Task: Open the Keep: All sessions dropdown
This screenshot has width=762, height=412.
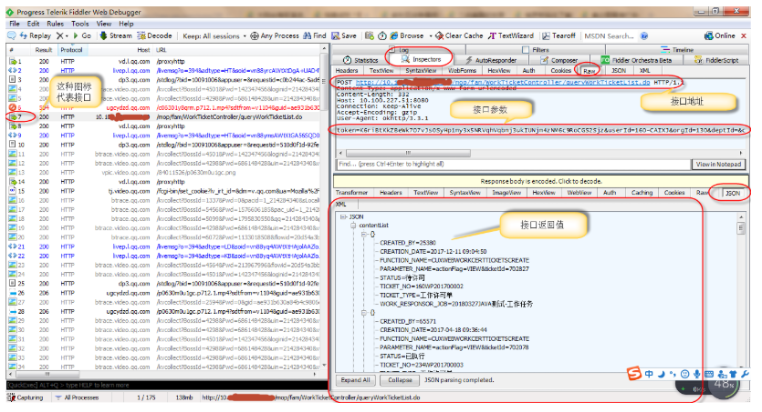Action: (x=205, y=35)
